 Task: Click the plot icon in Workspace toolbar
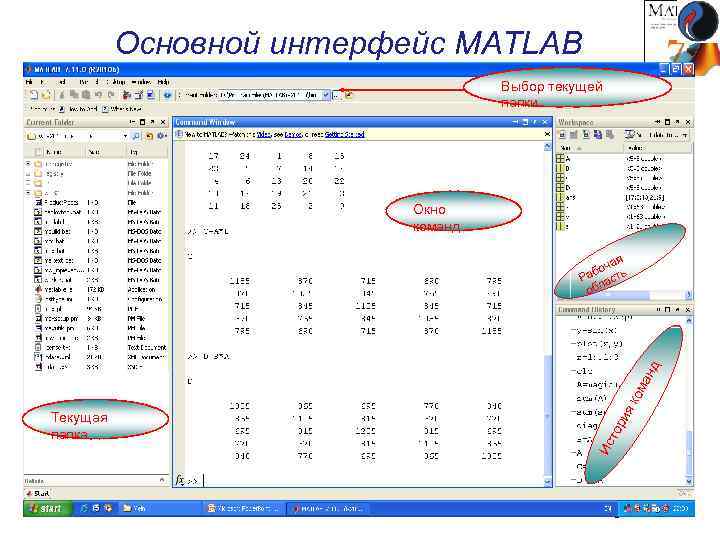[x=630, y=135]
